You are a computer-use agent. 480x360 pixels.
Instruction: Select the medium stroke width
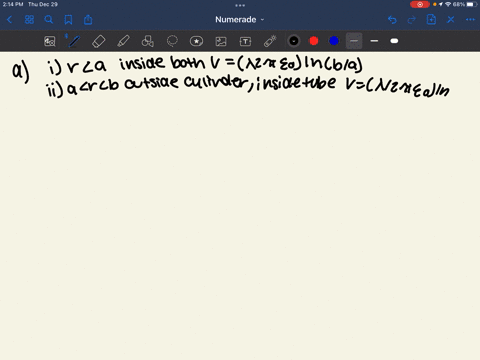point(374,41)
